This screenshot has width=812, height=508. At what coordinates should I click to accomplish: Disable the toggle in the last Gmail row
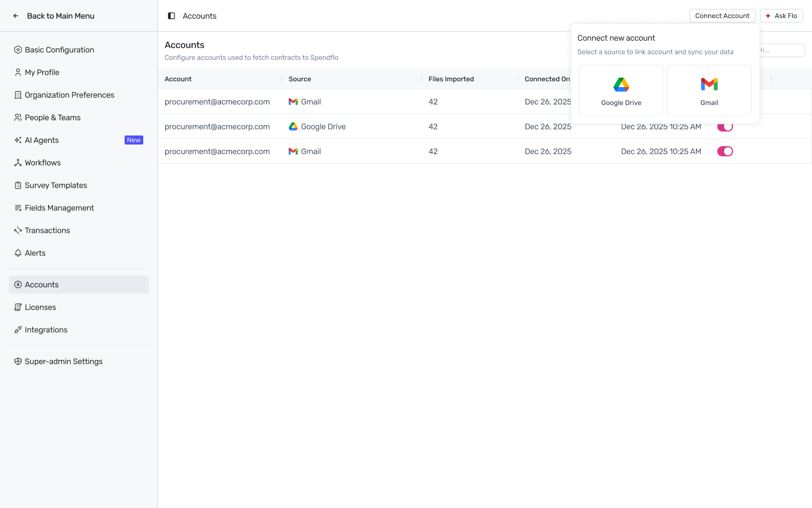pyautogui.click(x=725, y=152)
